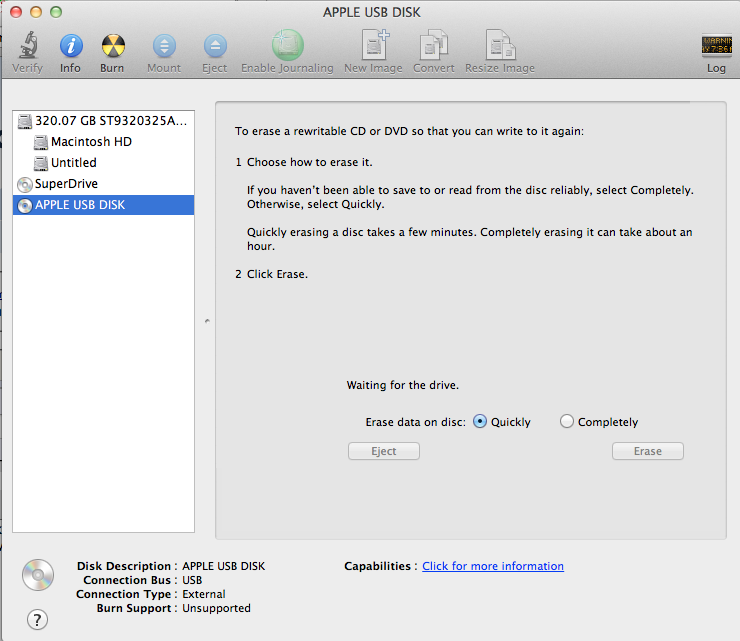This screenshot has height=641, width=740.
Task: Click the Burn Support Unsupported value
Action: (216, 608)
